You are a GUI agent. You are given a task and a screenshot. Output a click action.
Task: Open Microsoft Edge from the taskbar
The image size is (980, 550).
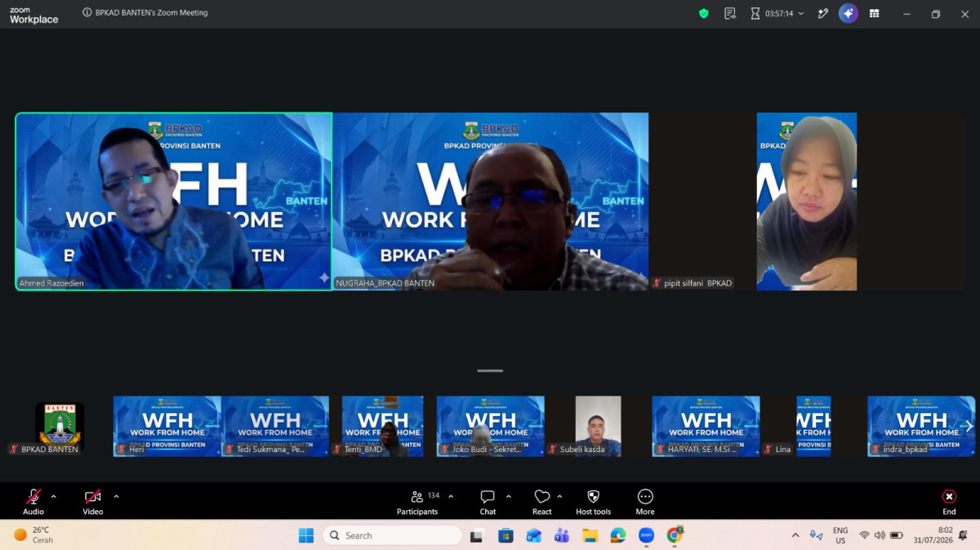coord(618,535)
